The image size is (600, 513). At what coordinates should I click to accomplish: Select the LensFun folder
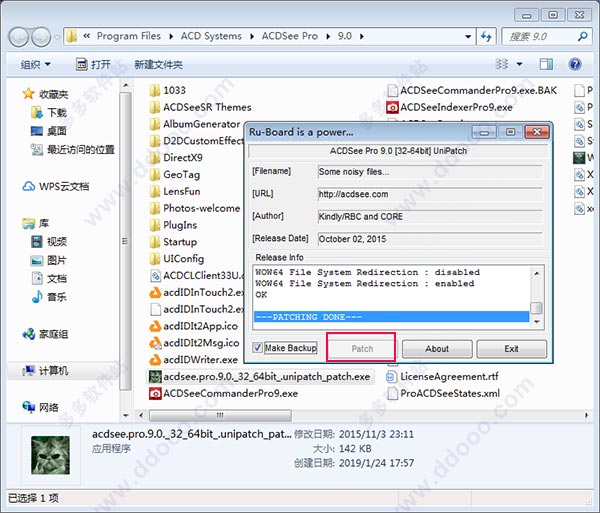tap(175, 192)
